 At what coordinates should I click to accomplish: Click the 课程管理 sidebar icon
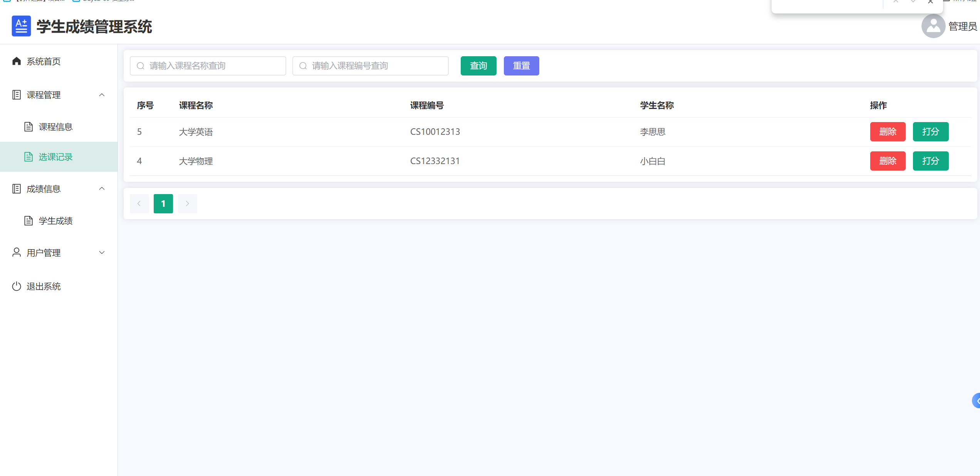tap(16, 95)
